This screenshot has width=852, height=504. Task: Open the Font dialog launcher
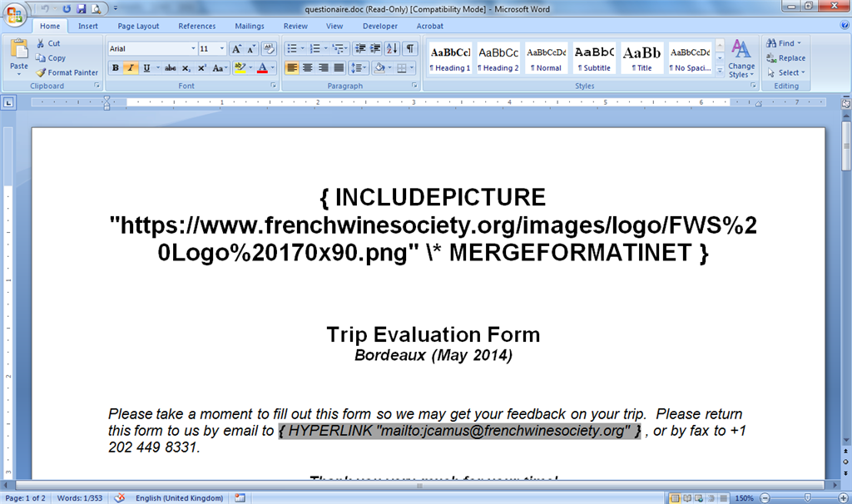[273, 86]
